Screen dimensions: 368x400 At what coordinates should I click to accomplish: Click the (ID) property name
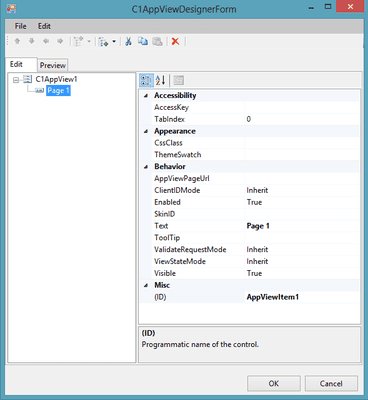pyautogui.click(x=160, y=297)
